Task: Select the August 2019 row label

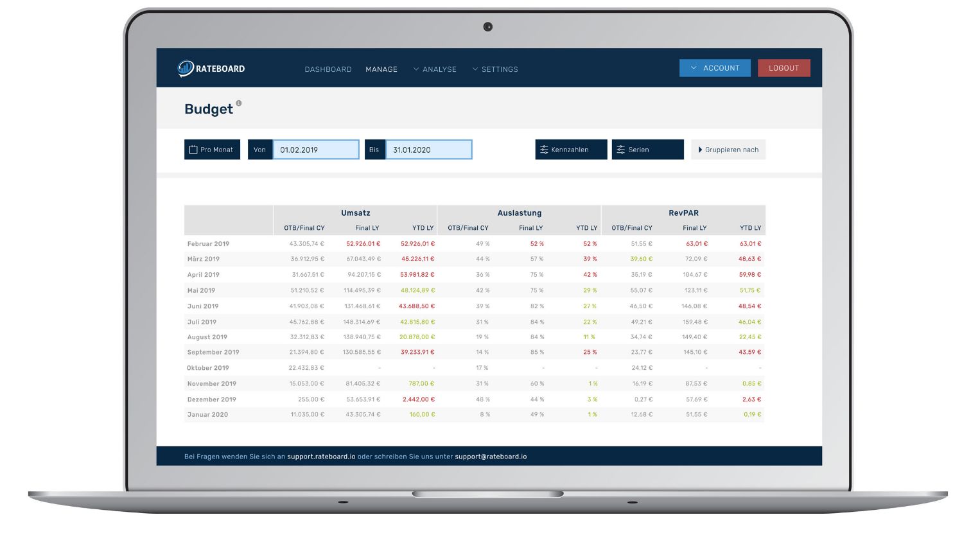Action: (207, 337)
